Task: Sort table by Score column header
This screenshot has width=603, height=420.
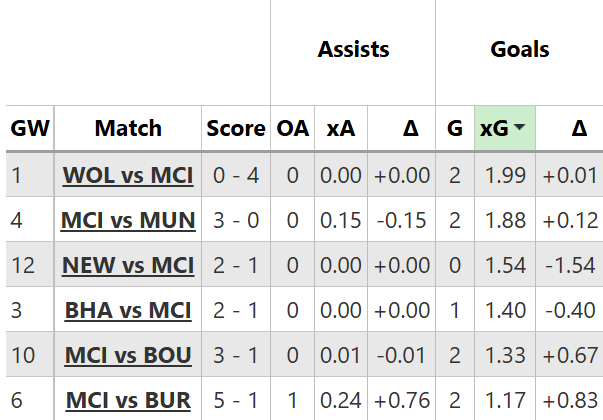Action: click(236, 128)
